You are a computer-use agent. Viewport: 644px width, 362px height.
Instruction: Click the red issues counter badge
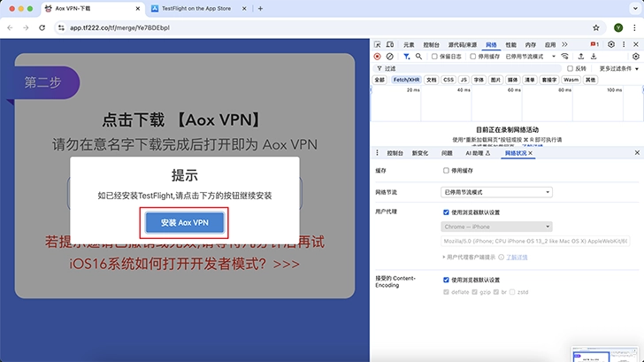click(x=594, y=44)
